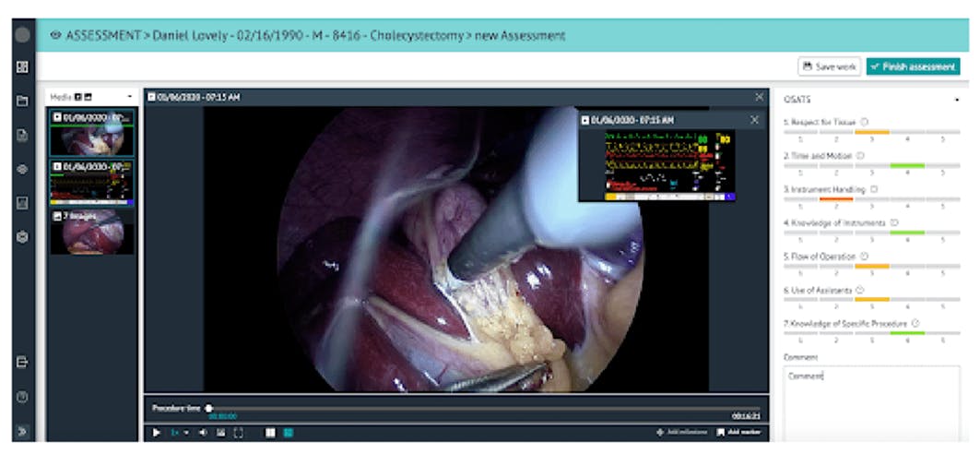Open the eye assessment icon in sidebar
The width and height of the screenshot is (980, 466).
(x=22, y=170)
